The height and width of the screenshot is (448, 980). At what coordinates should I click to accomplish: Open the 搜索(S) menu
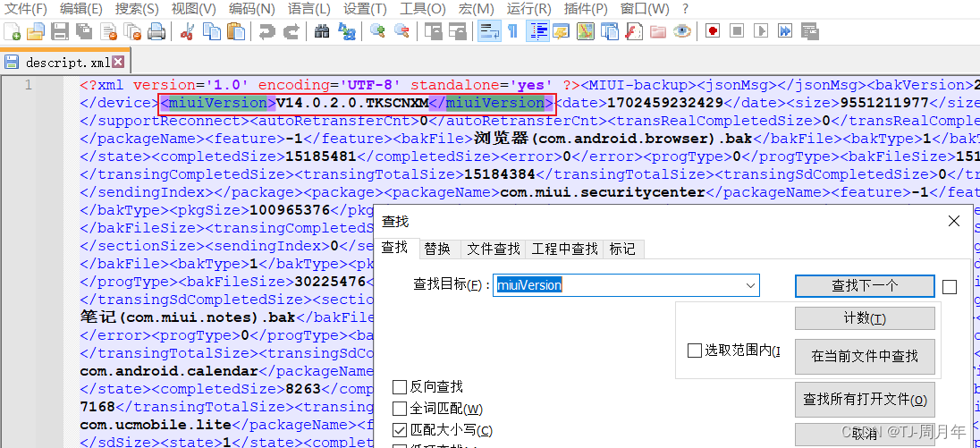point(137,9)
